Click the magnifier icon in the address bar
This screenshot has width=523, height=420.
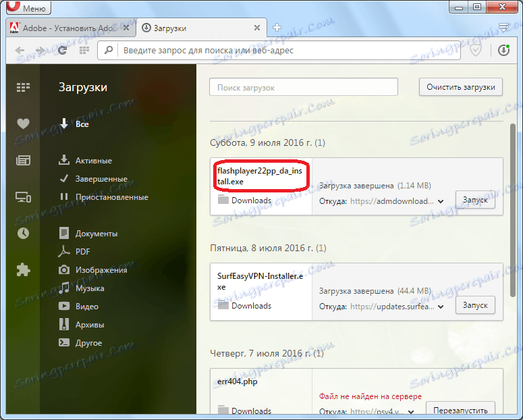coord(109,51)
